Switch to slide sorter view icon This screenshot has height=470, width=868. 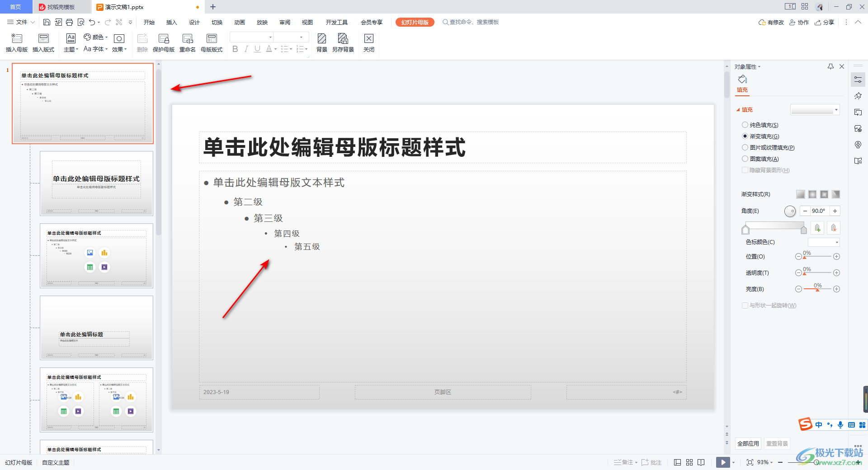[689, 462]
